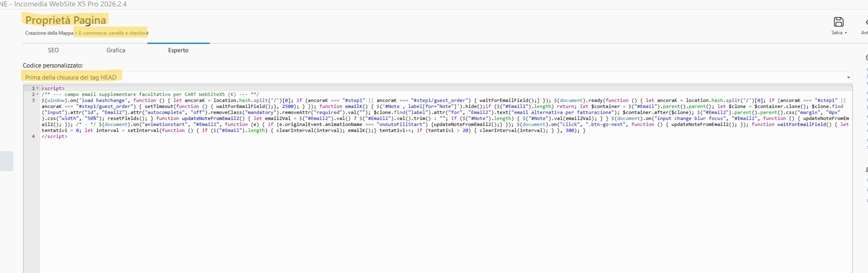Click the 'Proprietà Pagina' heading
Viewport: 868px width, 273px height.
[66, 20]
